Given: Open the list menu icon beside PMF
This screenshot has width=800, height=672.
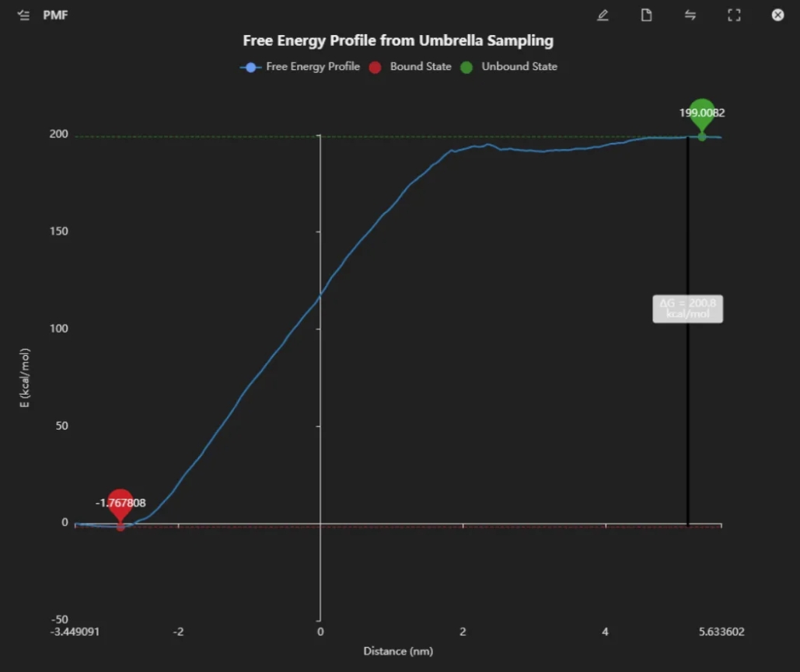Looking at the screenshot, I should (x=23, y=16).
